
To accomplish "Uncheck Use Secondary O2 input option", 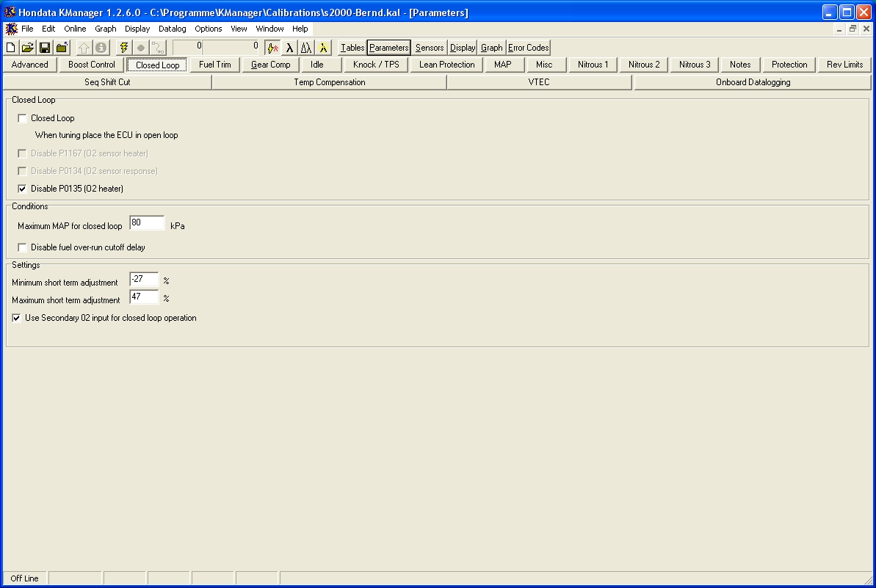I will pyautogui.click(x=16, y=318).
